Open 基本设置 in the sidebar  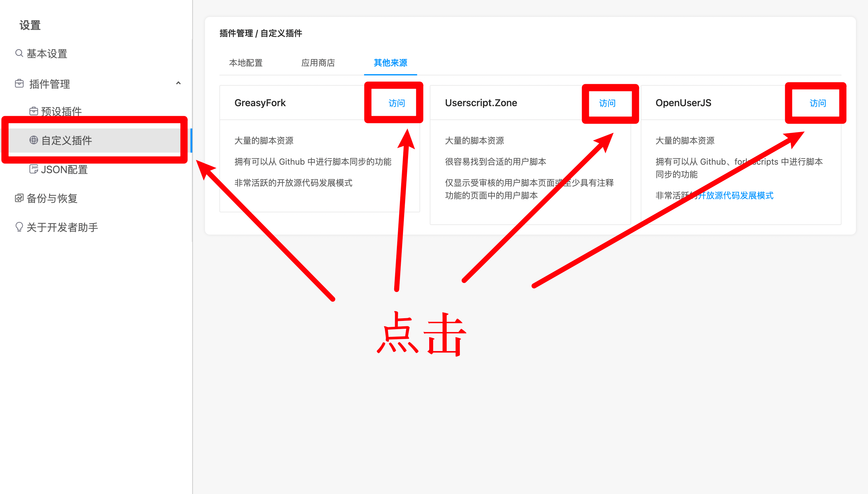coord(47,54)
